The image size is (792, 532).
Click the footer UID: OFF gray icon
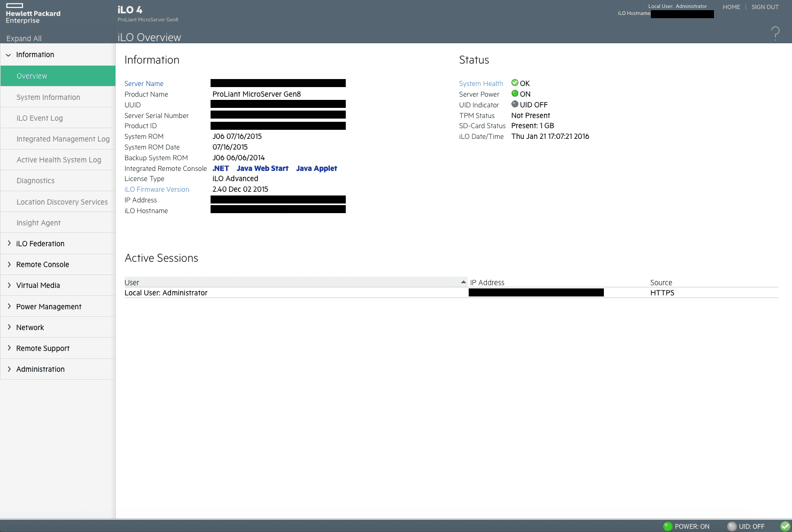732,526
